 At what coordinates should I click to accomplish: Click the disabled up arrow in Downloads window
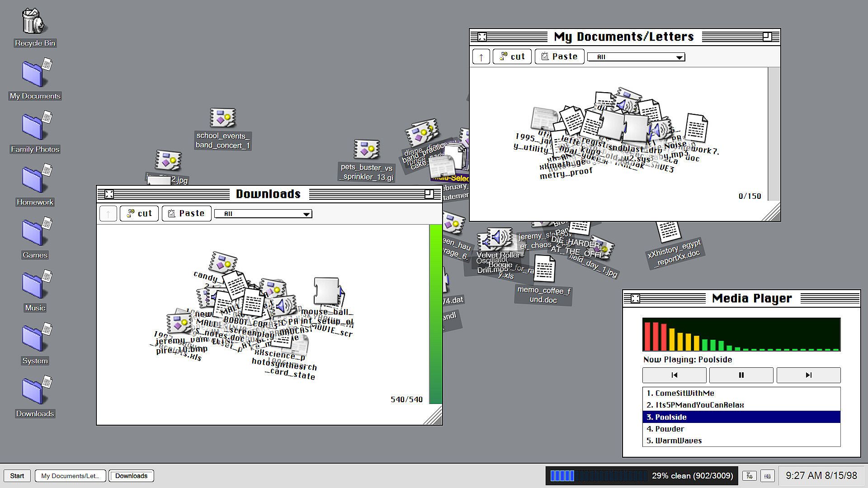108,214
